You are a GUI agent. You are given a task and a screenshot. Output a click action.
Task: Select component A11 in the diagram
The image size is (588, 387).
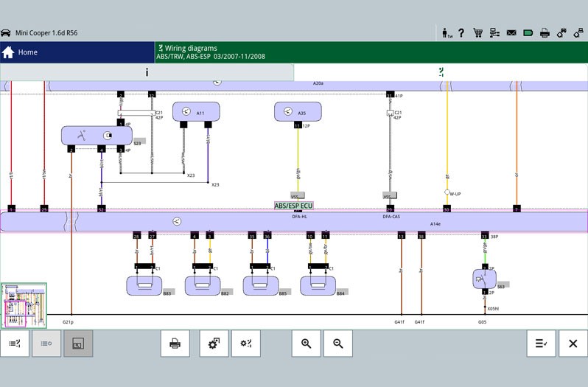click(x=196, y=112)
